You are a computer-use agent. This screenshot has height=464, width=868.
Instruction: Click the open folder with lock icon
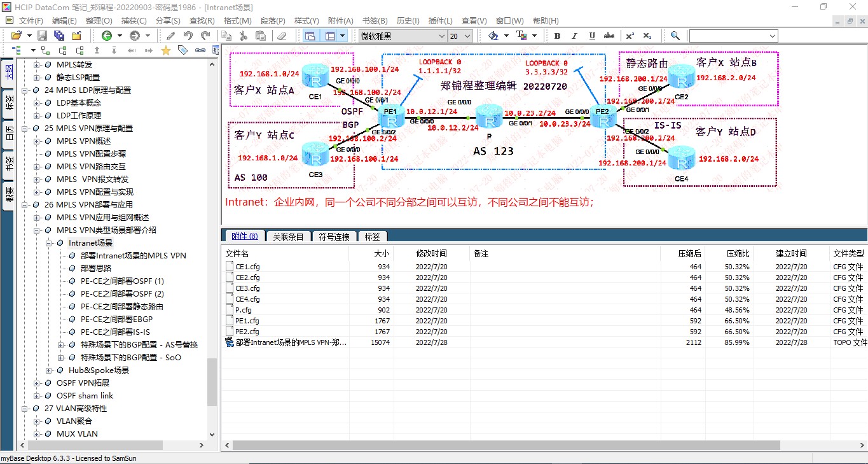(77, 36)
